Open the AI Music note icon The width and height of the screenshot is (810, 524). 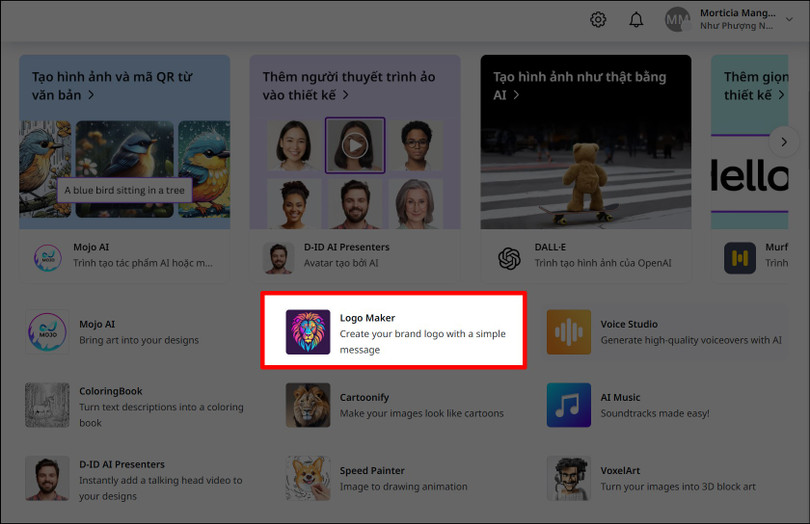coord(568,405)
